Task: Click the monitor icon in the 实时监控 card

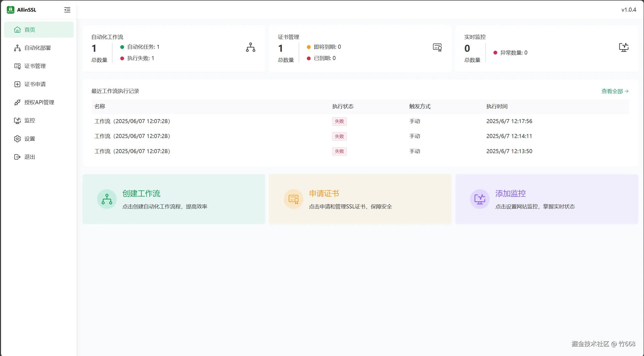Action: tap(624, 47)
